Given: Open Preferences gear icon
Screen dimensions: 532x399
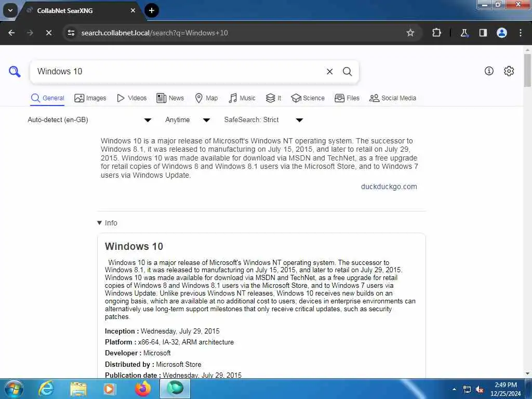Looking at the screenshot, I should click(509, 71).
